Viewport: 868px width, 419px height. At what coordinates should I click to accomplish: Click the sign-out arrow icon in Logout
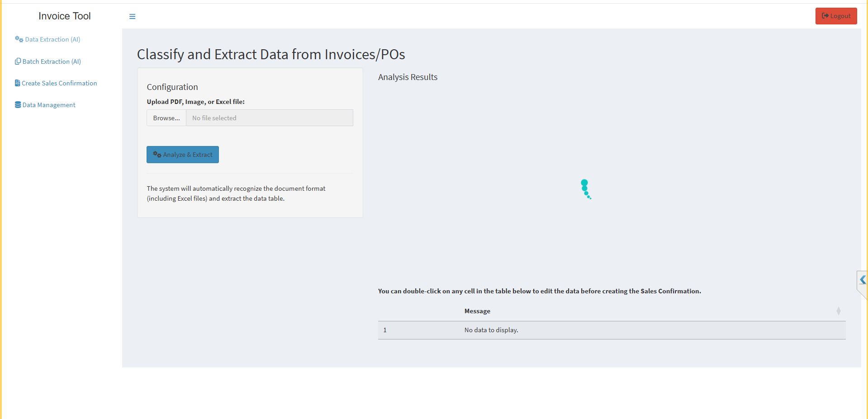coord(825,16)
